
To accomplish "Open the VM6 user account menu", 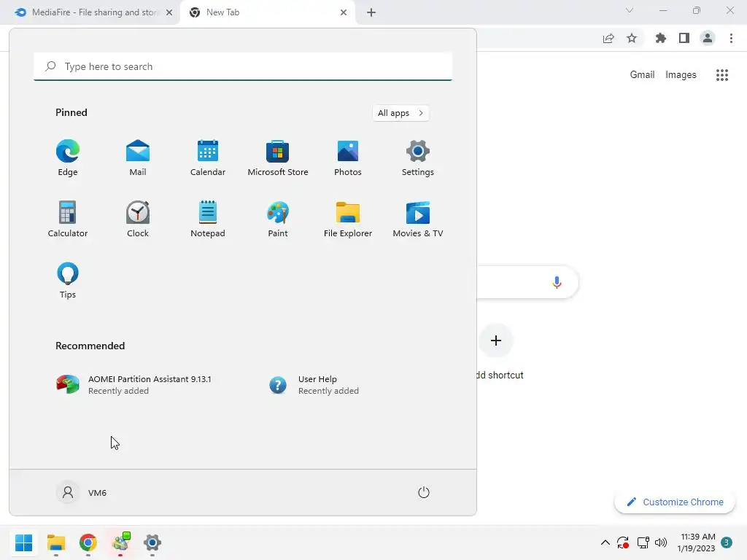I will coord(82,492).
